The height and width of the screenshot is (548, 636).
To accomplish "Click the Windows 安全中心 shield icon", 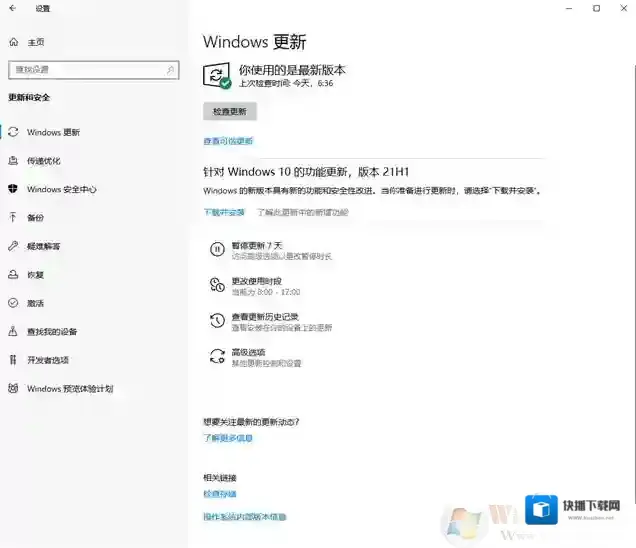I will [x=14, y=189].
